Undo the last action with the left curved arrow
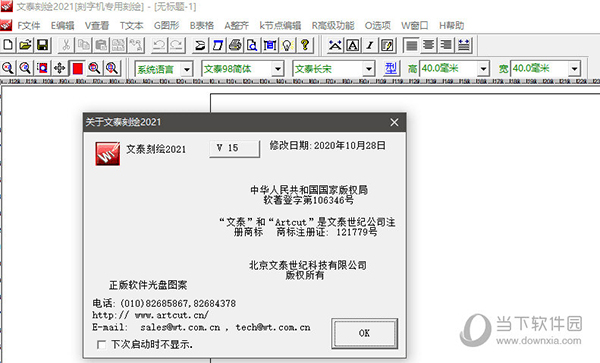This screenshot has height=363, width=600. click(x=159, y=45)
